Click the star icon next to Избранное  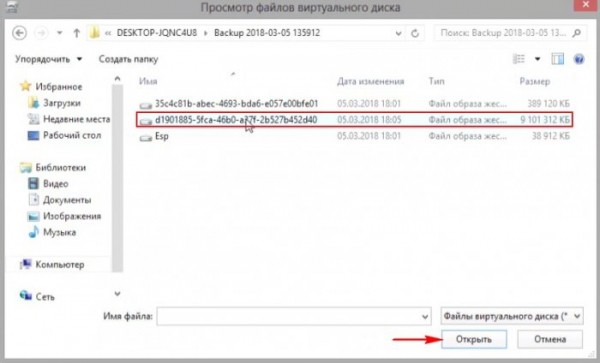(x=25, y=86)
